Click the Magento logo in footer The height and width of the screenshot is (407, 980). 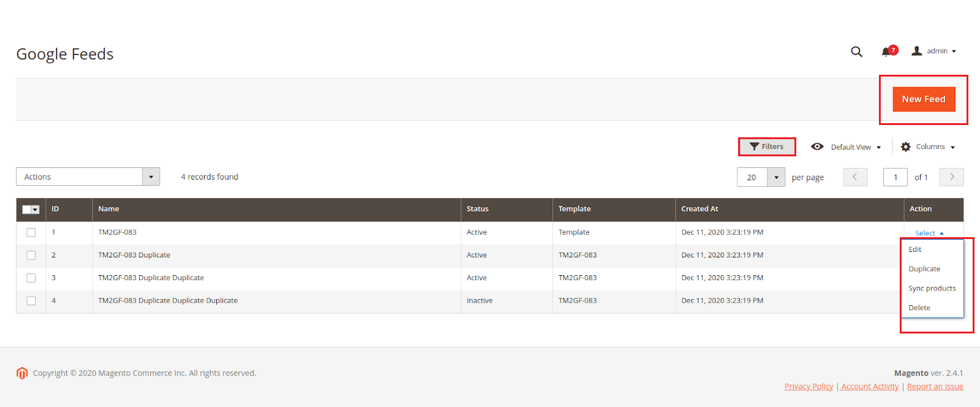22,373
